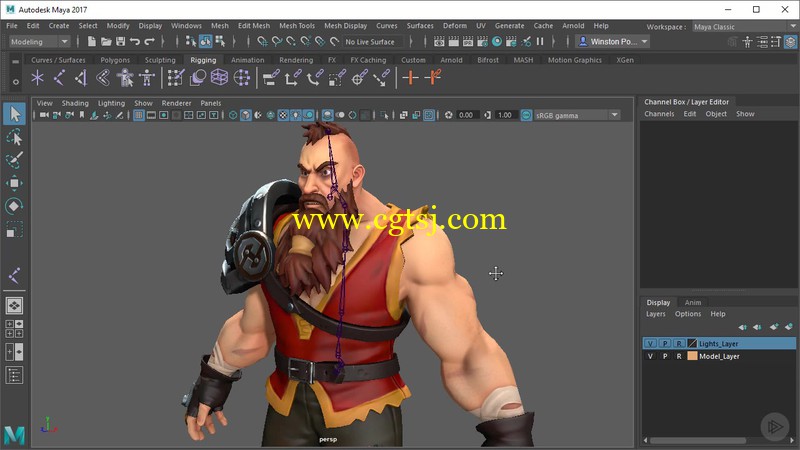Select the arrow Select tool
This screenshot has width=800, height=450.
click(14, 114)
